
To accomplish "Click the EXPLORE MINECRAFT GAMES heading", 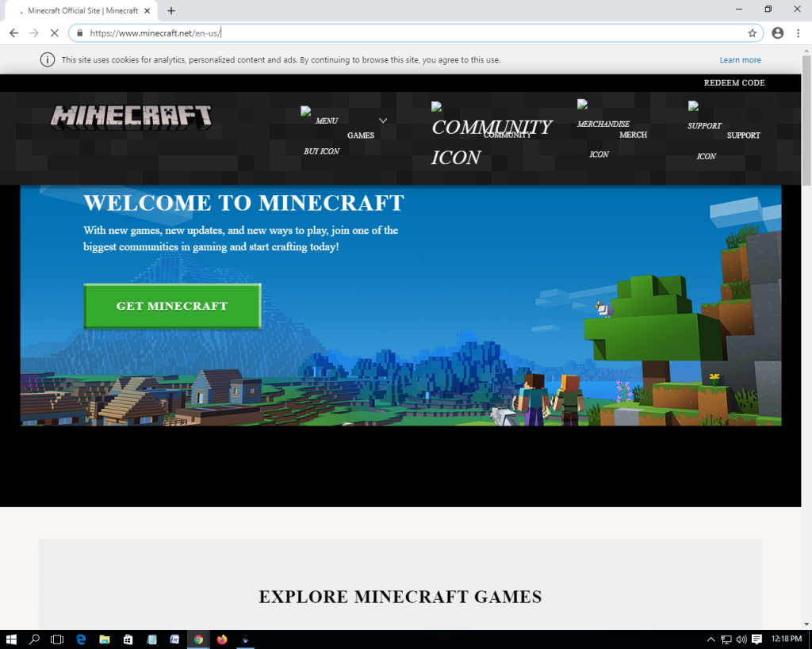I will 400,597.
